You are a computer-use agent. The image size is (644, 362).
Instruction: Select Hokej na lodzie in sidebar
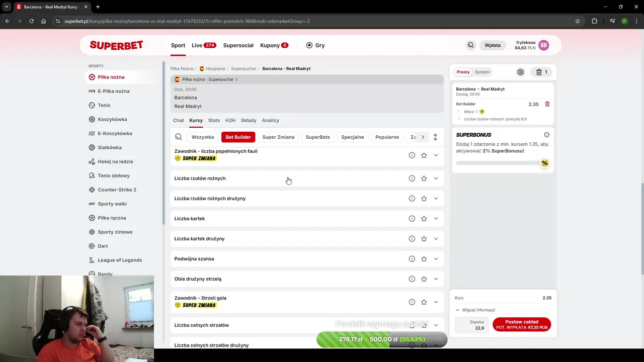pyautogui.click(x=115, y=161)
